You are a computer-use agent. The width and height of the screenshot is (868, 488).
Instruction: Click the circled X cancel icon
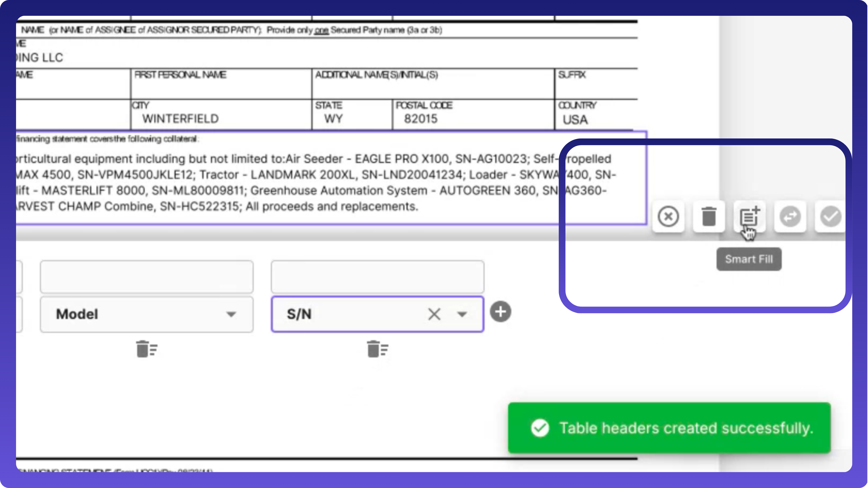668,217
